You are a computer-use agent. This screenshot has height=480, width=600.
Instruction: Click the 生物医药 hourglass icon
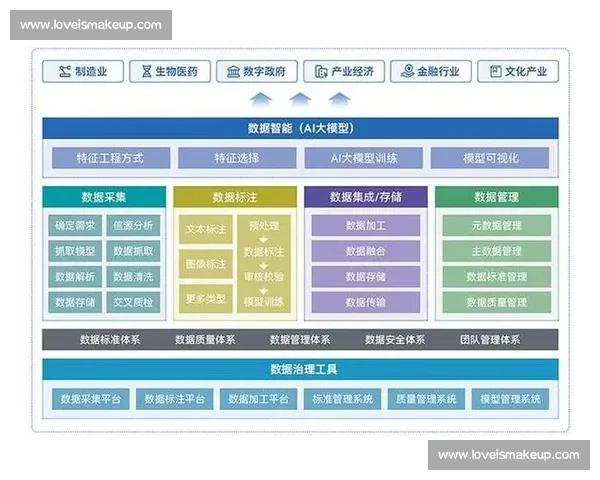[147, 71]
